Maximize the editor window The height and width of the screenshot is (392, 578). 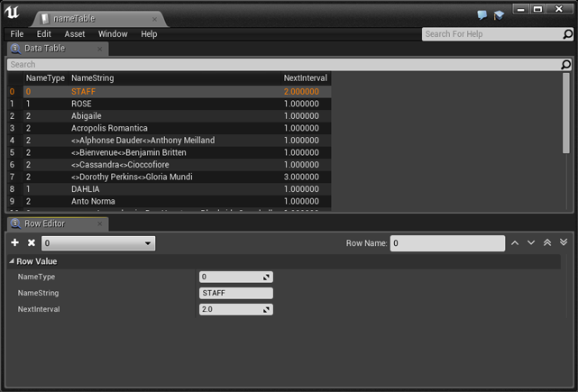tap(537, 9)
